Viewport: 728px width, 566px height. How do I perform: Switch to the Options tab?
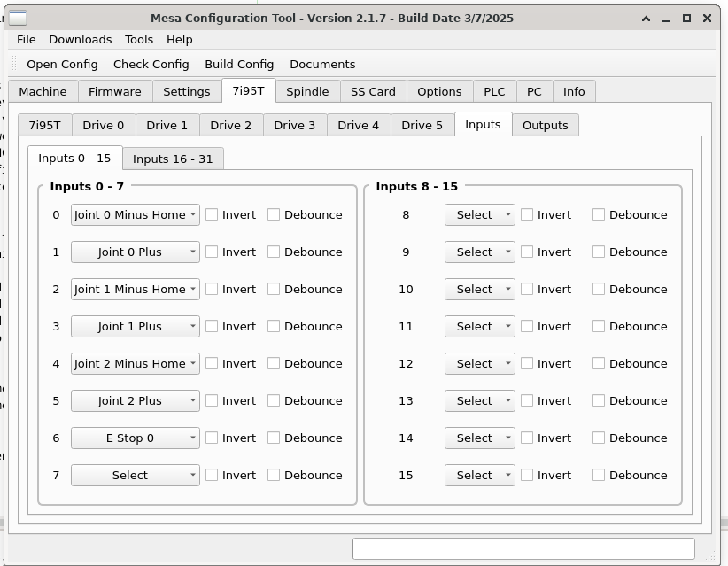(x=439, y=91)
